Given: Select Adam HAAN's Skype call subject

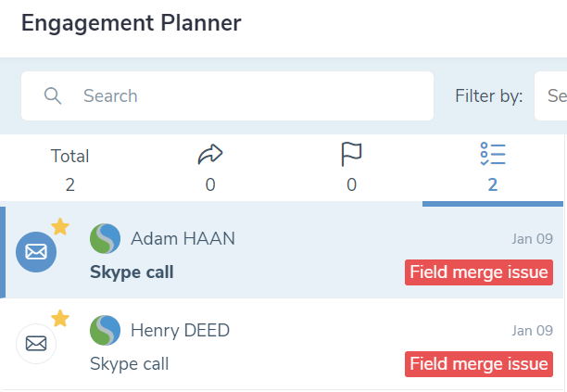Looking at the screenshot, I should click(132, 272).
